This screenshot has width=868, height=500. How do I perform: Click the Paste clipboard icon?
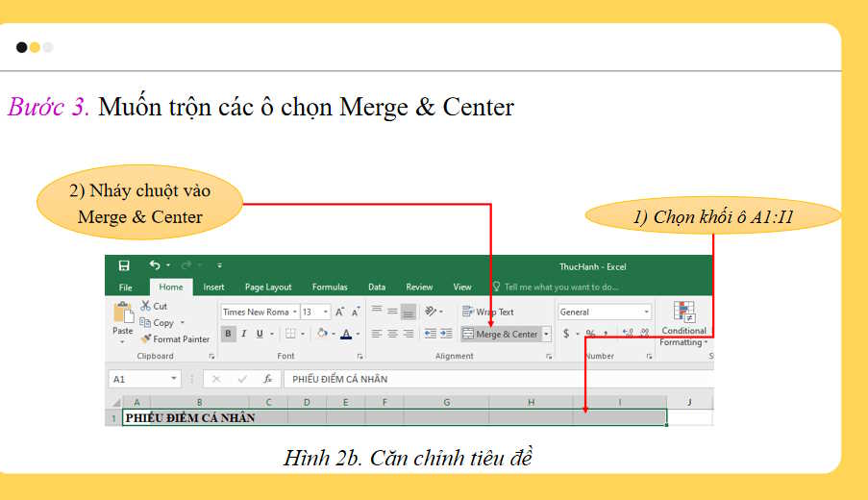tap(123, 312)
